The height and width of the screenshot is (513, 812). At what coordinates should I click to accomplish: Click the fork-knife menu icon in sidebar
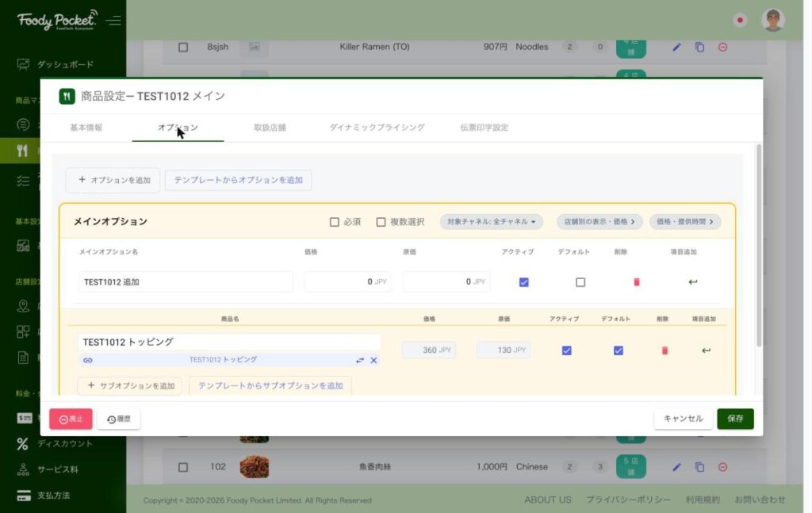pyautogui.click(x=21, y=151)
